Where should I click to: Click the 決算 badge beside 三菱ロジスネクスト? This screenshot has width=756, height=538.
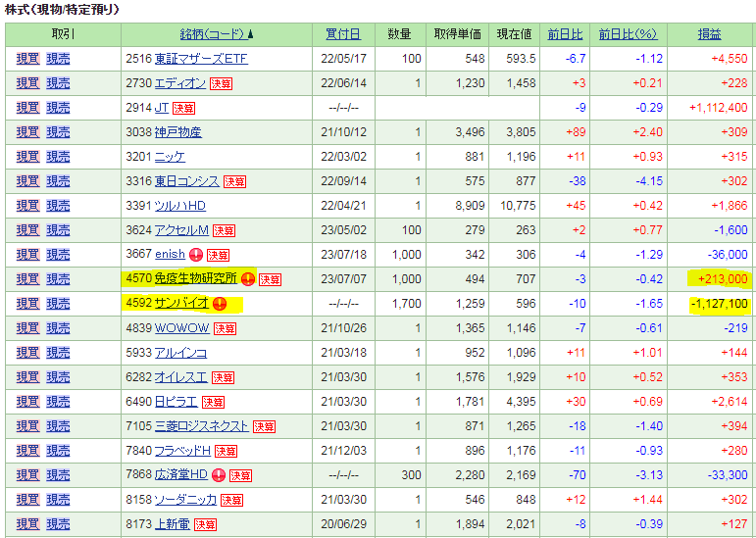pos(264,427)
